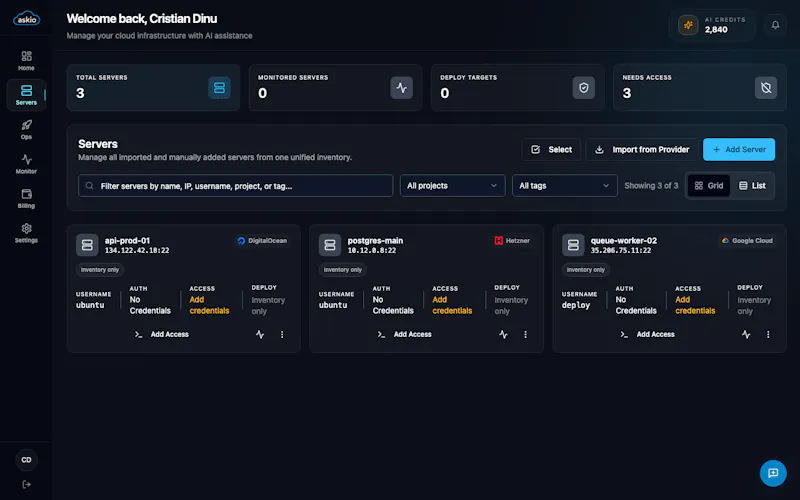Image resolution: width=800 pixels, height=500 pixels.
Task: Click the CD user avatar
Action: click(x=26, y=460)
